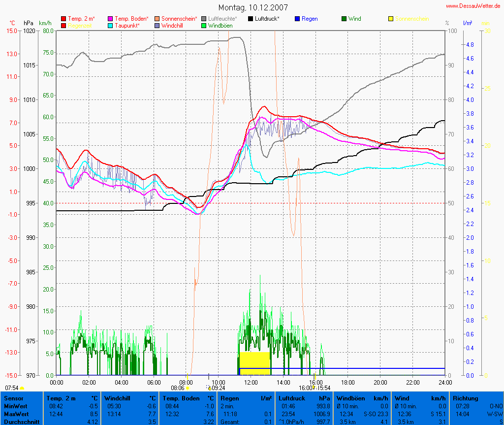Click the 12:00 time axis label
Screen dimensions: 504x425
pyautogui.click(x=251, y=382)
